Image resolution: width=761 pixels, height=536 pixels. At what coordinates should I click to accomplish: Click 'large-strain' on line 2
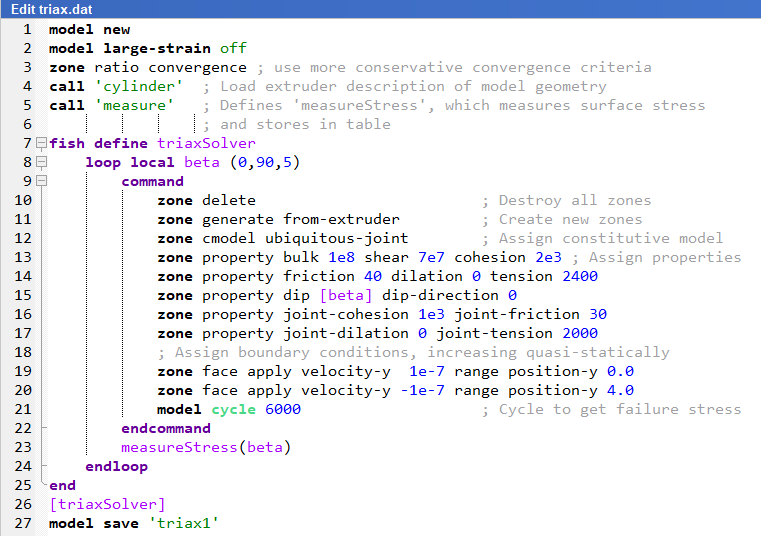[157, 49]
